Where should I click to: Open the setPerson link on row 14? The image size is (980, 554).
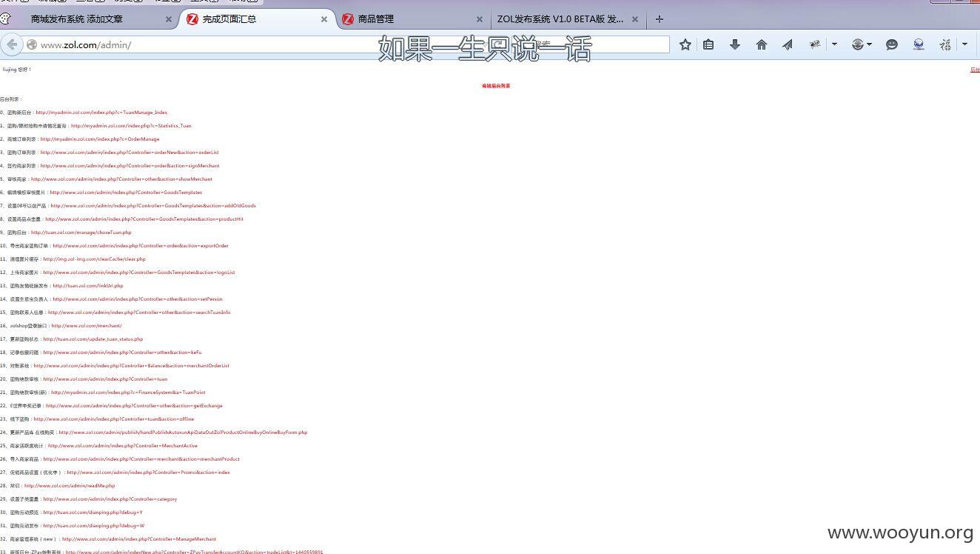tap(138, 299)
